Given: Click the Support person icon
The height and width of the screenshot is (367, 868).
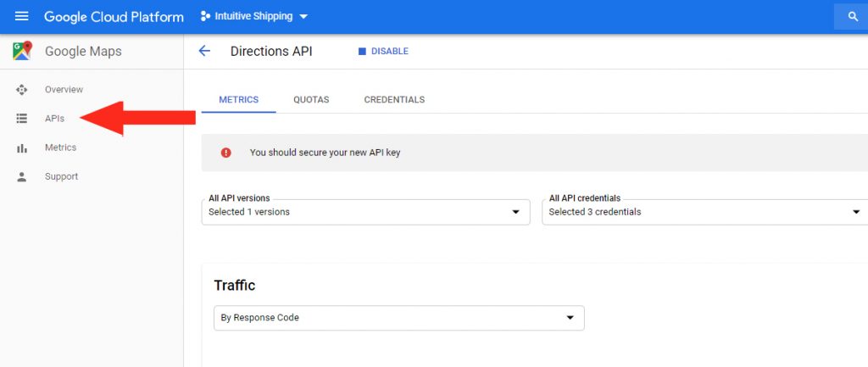Looking at the screenshot, I should point(21,176).
